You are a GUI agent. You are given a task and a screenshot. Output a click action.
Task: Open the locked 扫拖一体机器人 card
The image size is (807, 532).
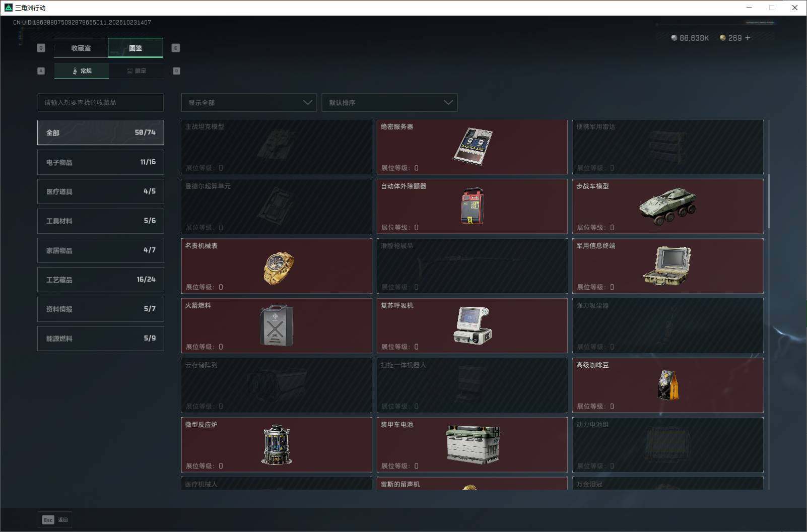[473, 385]
